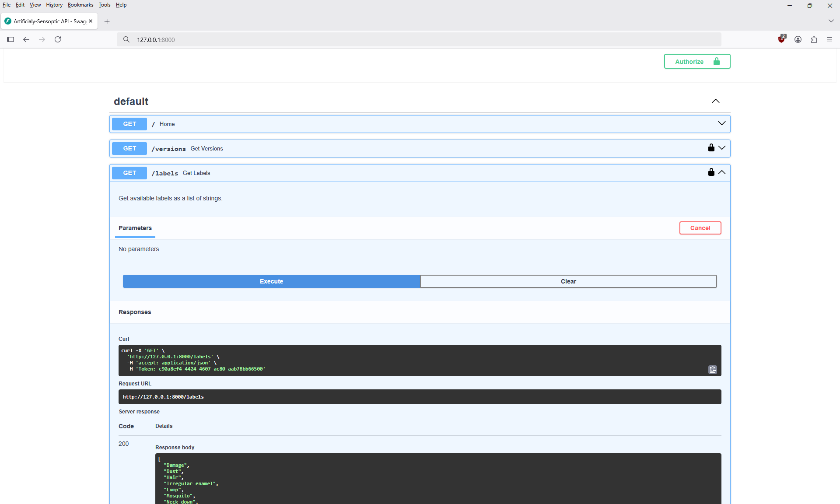Go back to previous page
Viewport: 840px width, 504px height.
click(x=26, y=39)
